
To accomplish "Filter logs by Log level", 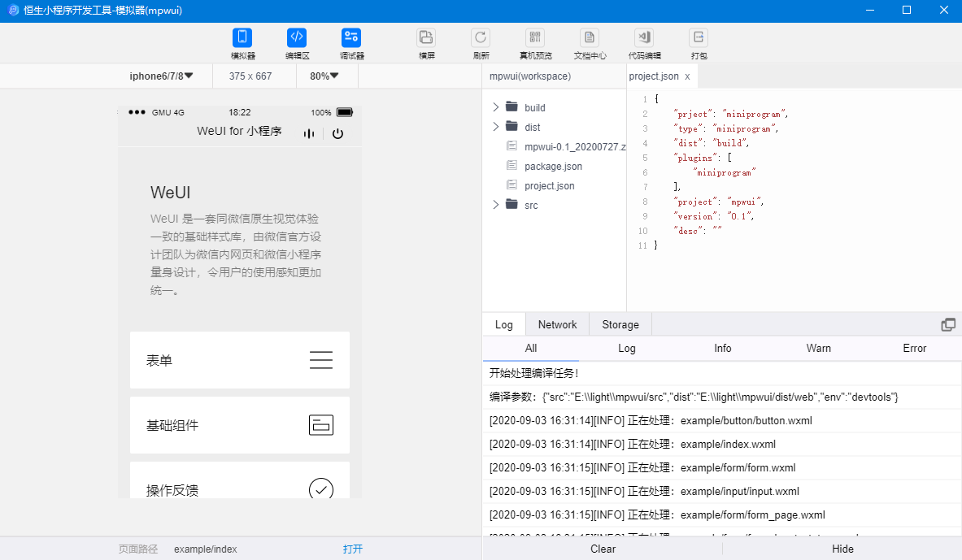I will (626, 348).
